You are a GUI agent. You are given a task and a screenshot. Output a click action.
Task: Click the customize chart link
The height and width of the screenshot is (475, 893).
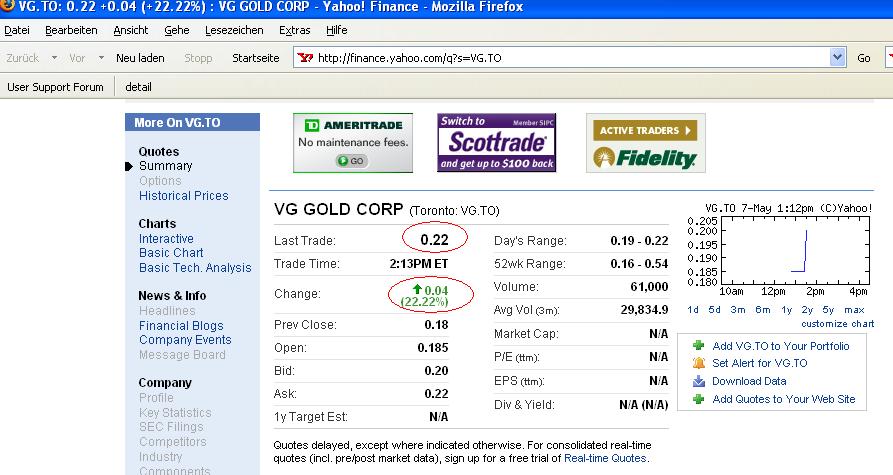coord(837,324)
